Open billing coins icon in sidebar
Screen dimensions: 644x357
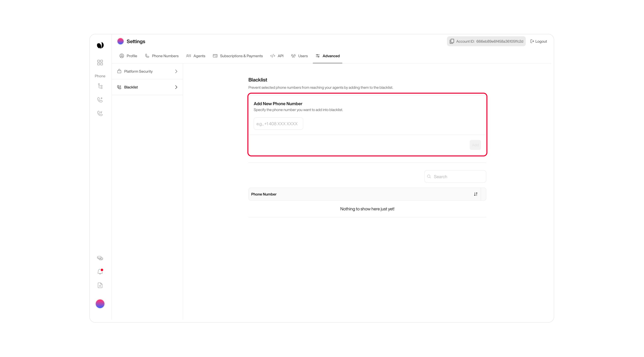[100, 258]
